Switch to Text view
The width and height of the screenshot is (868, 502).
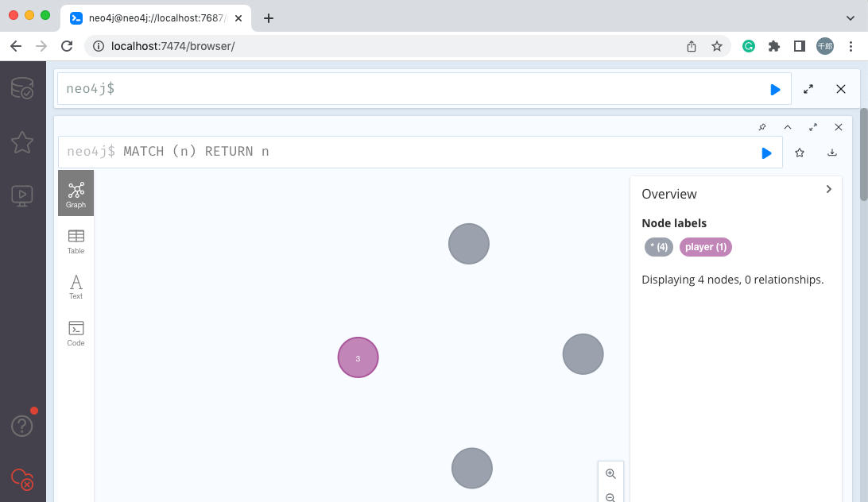pos(76,287)
